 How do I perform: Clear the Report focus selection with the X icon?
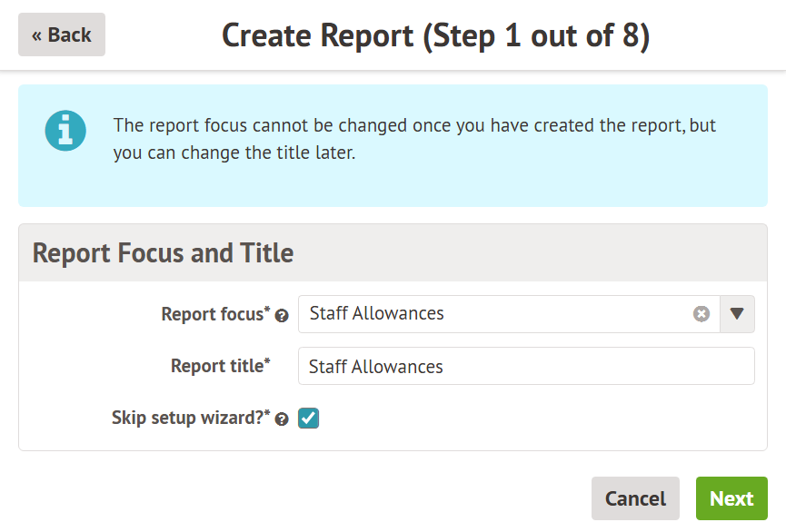tap(701, 314)
